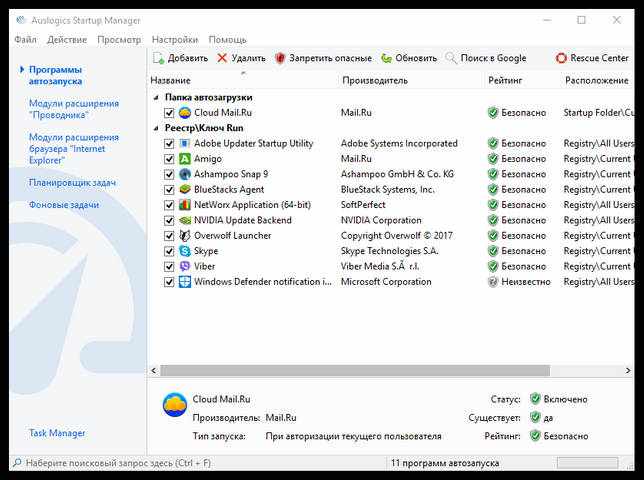644x480 pixels.
Task: Click the green Amigo app icon
Action: [x=185, y=159]
